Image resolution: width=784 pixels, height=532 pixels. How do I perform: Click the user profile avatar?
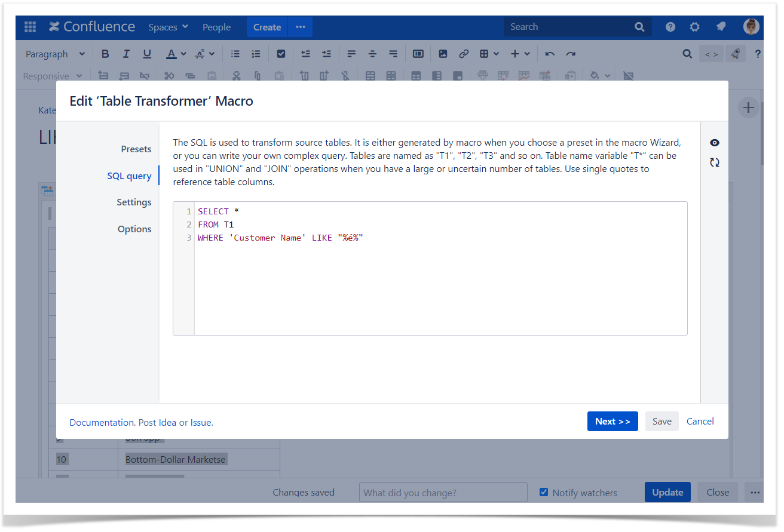(x=751, y=27)
